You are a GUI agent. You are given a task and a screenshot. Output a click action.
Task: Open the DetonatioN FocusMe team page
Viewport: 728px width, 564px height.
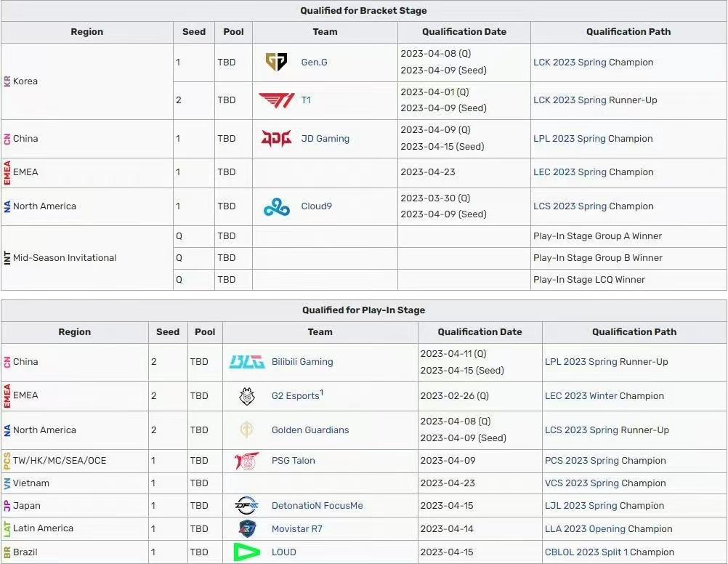coord(317,506)
